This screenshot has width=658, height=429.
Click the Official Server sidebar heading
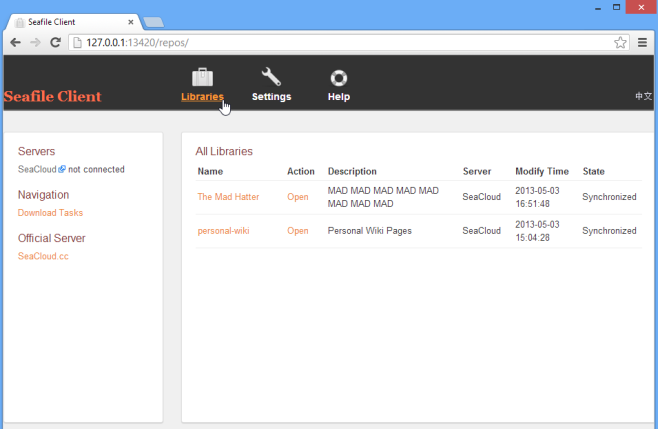point(52,238)
